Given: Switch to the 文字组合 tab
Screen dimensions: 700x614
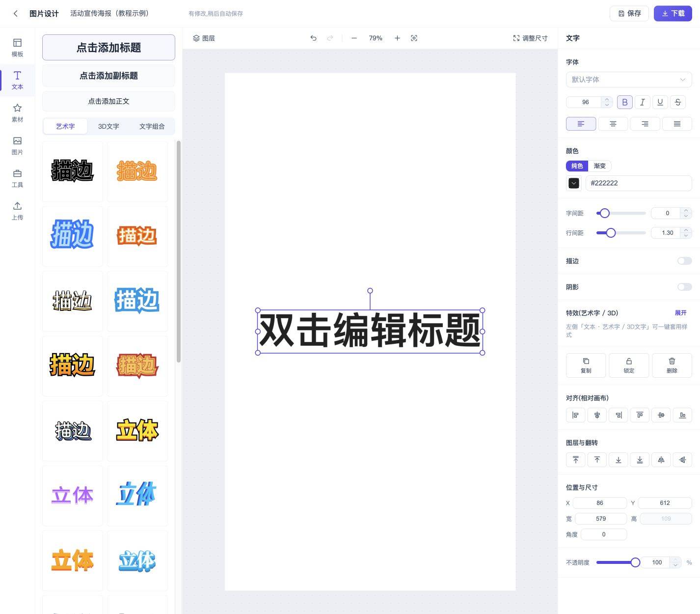Looking at the screenshot, I should point(152,126).
